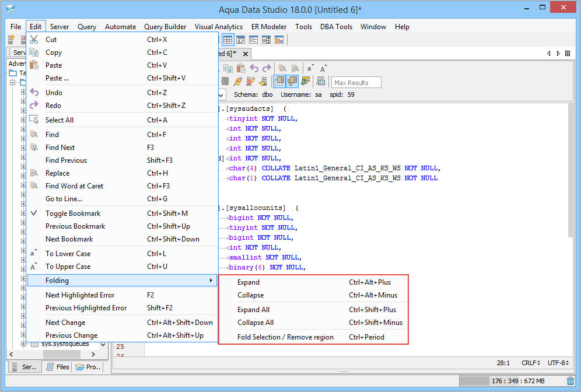Click the Max Results input field
Image resolution: width=581 pixels, height=392 pixels.
[356, 83]
